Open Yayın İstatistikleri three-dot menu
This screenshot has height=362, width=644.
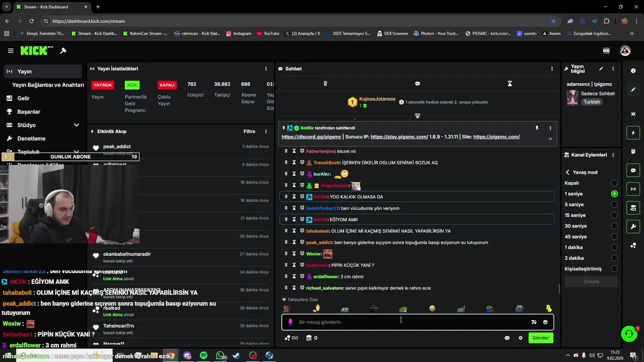coord(266,69)
